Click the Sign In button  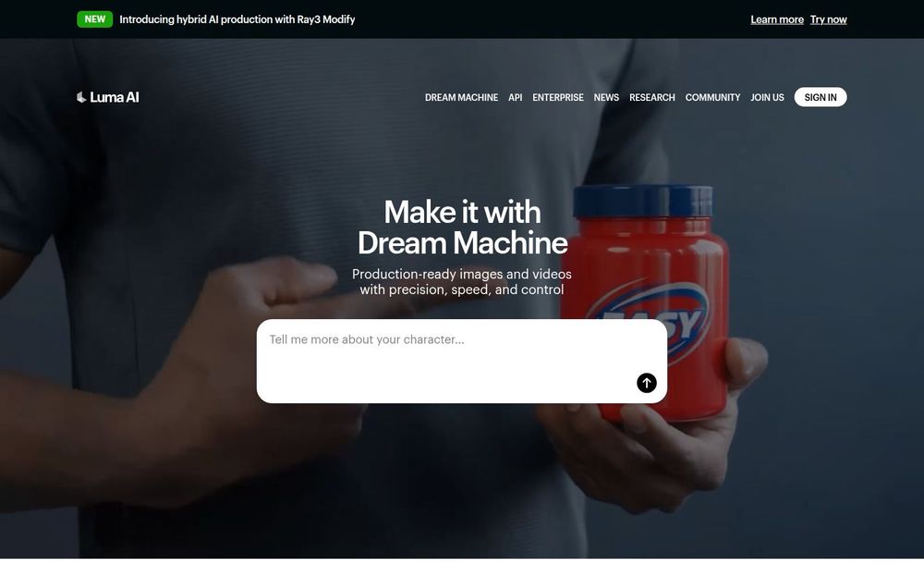pos(821,97)
